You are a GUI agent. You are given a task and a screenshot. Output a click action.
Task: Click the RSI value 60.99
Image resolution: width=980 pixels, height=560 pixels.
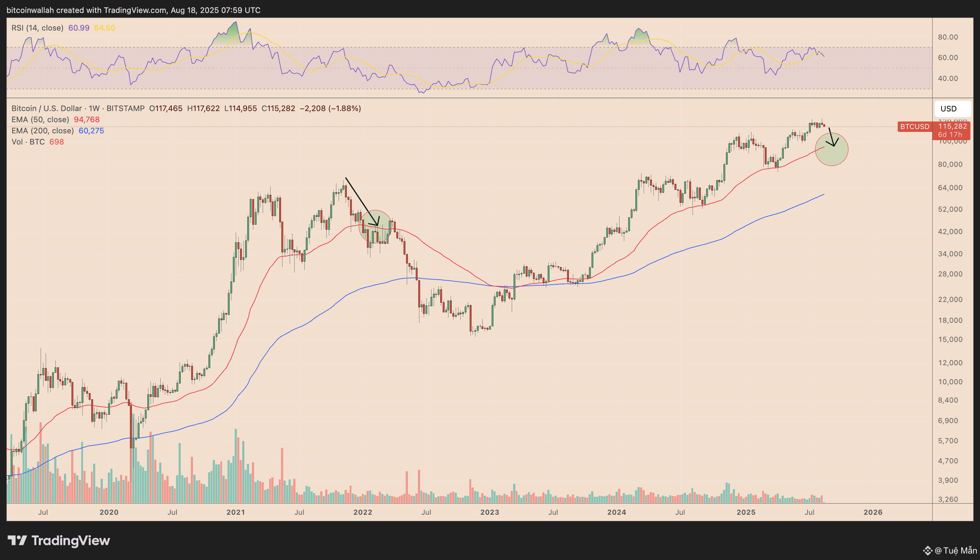click(79, 28)
